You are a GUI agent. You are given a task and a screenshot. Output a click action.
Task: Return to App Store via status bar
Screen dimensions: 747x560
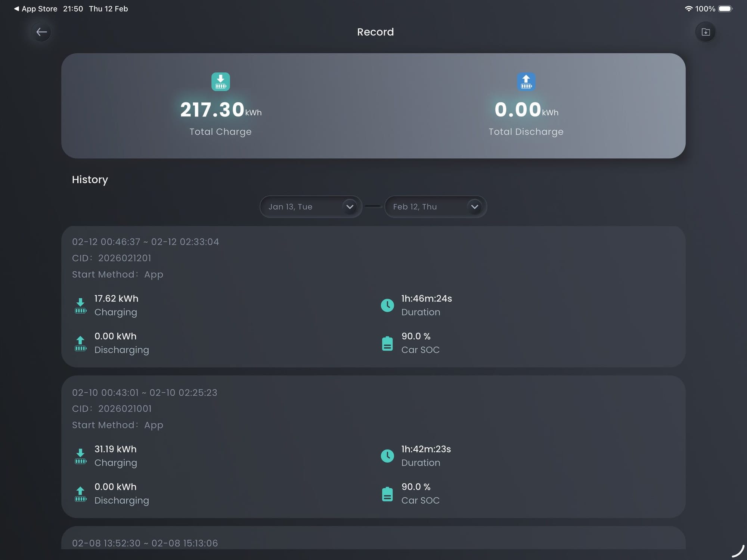coord(35,9)
